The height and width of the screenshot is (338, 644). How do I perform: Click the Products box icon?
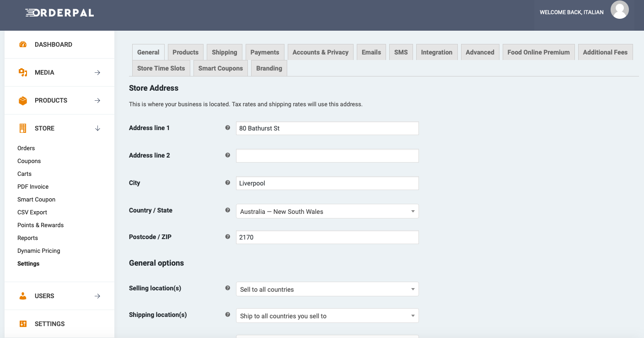pos(23,100)
